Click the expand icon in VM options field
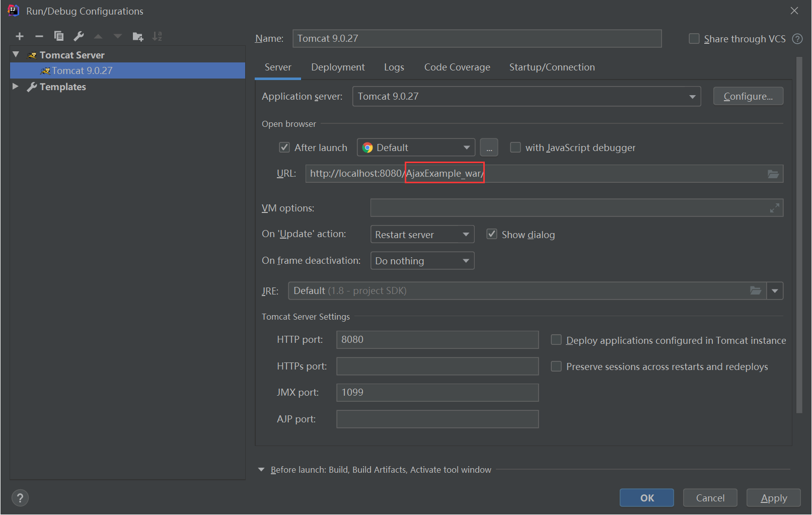 (x=775, y=208)
